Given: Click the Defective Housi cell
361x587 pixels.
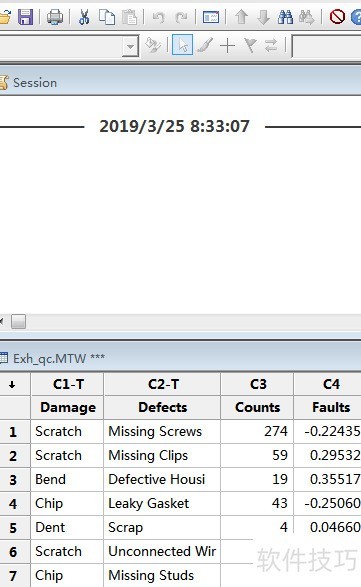Looking at the screenshot, I should [x=163, y=480].
